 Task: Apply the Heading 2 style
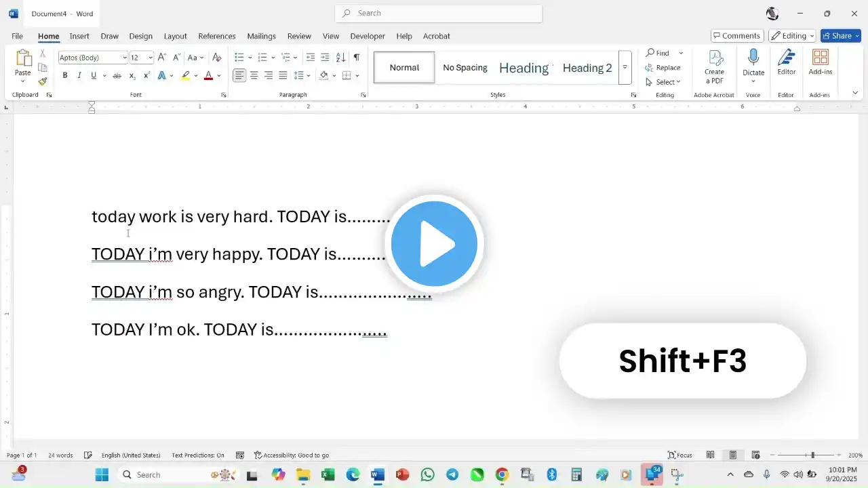pos(587,68)
